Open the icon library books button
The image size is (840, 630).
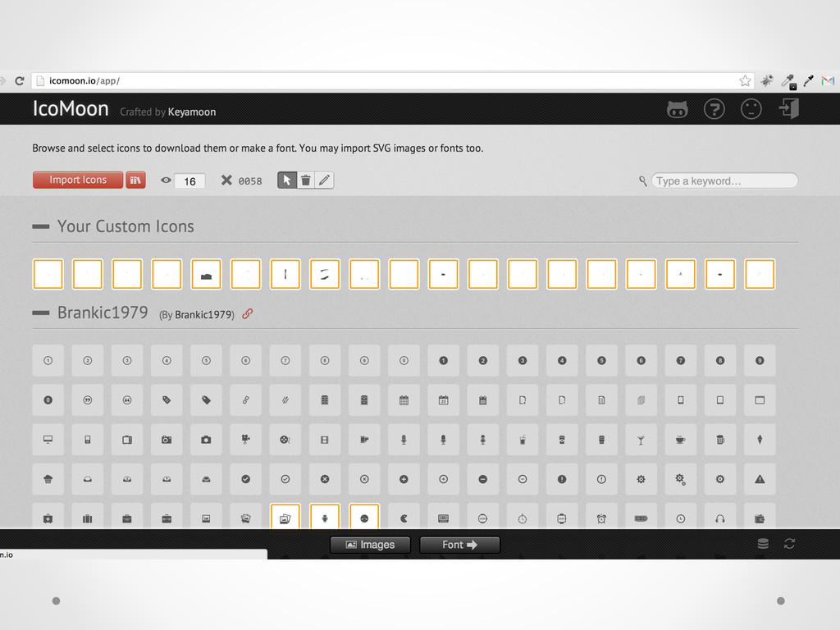point(135,180)
